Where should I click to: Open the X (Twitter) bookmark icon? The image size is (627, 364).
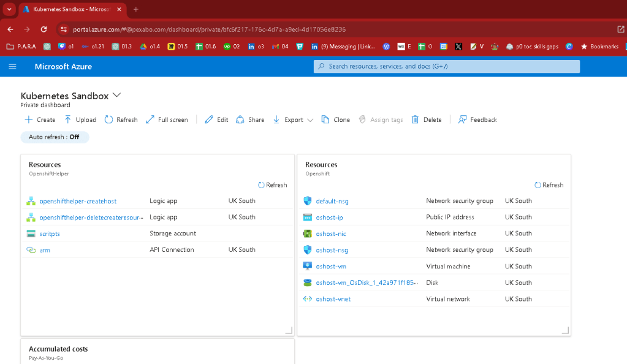(458, 47)
